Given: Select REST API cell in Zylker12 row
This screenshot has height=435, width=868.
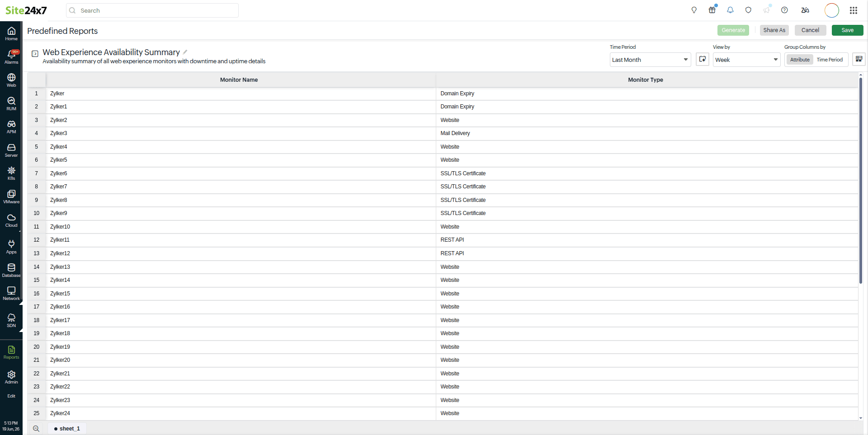Looking at the screenshot, I should [647, 253].
